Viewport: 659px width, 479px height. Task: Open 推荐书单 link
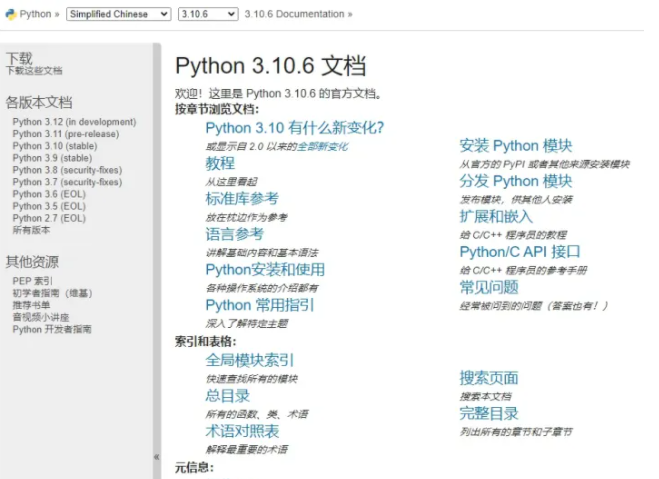click(x=32, y=305)
